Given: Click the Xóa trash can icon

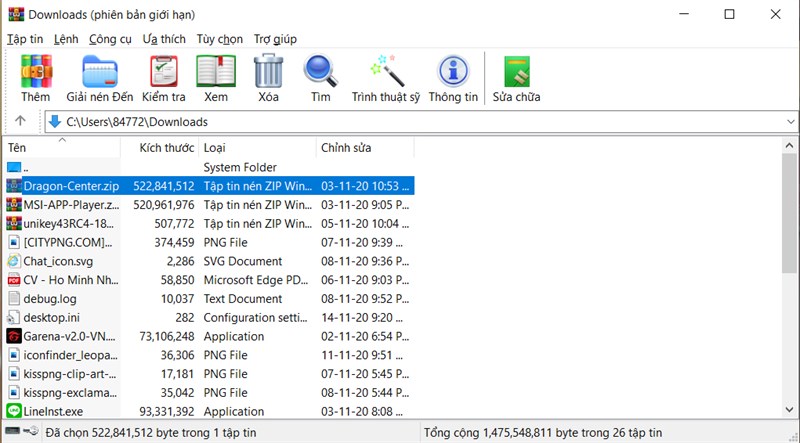Looking at the screenshot, I should [268, 71].
